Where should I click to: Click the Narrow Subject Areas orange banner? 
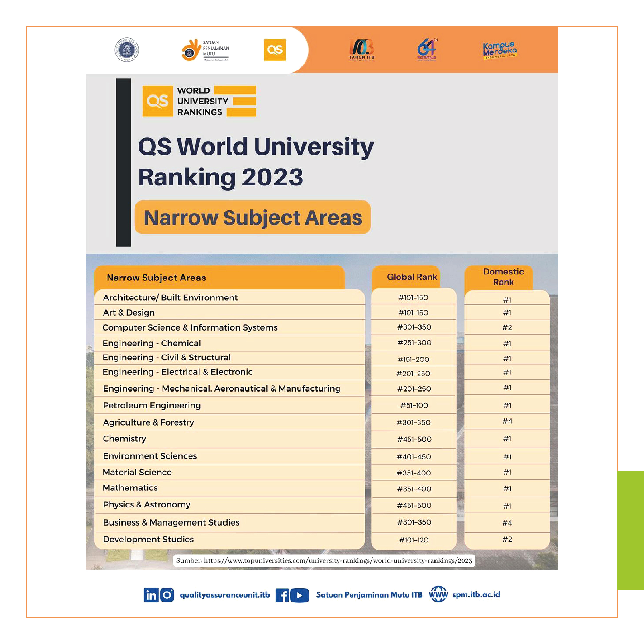click(x=252, y=217)
